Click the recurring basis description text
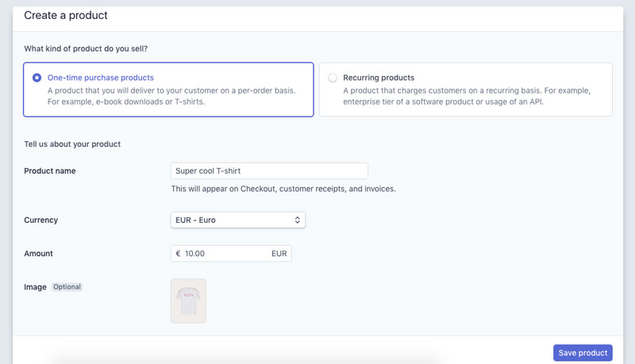 point(467,96)
